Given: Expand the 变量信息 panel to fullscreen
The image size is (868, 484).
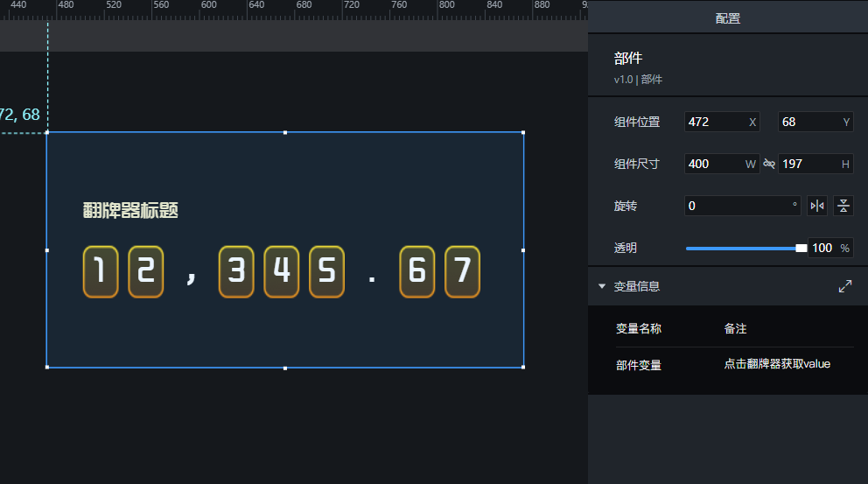Looking at the screenshot, I should (844, 286).
